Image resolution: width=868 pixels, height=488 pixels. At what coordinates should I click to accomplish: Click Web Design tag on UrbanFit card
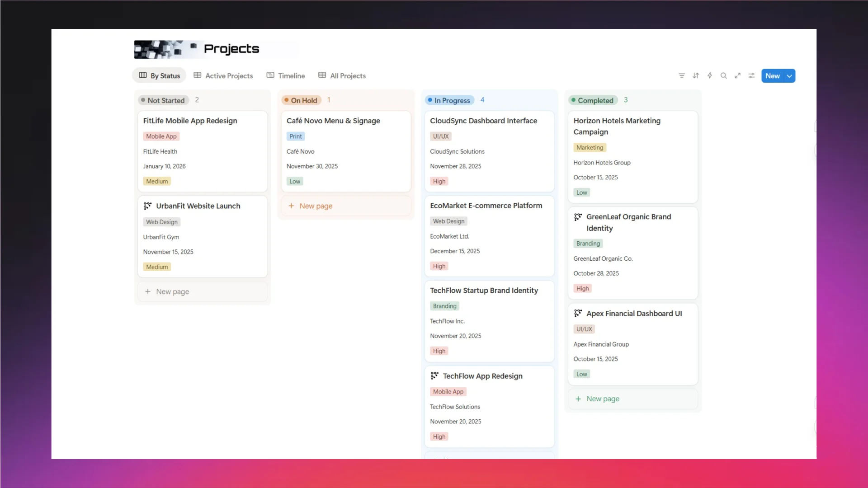click(x=162, y=222)
